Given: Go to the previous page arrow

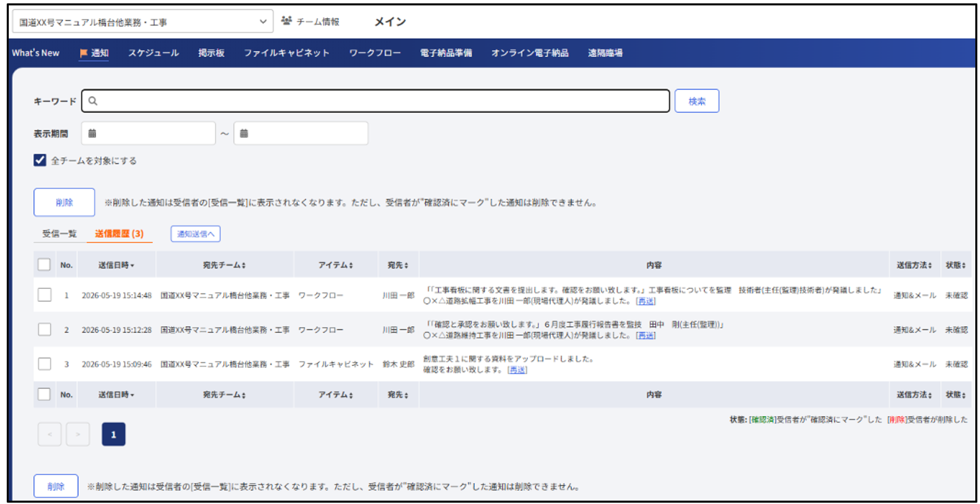Looking at the screenshot, I should tap(49, 434).
